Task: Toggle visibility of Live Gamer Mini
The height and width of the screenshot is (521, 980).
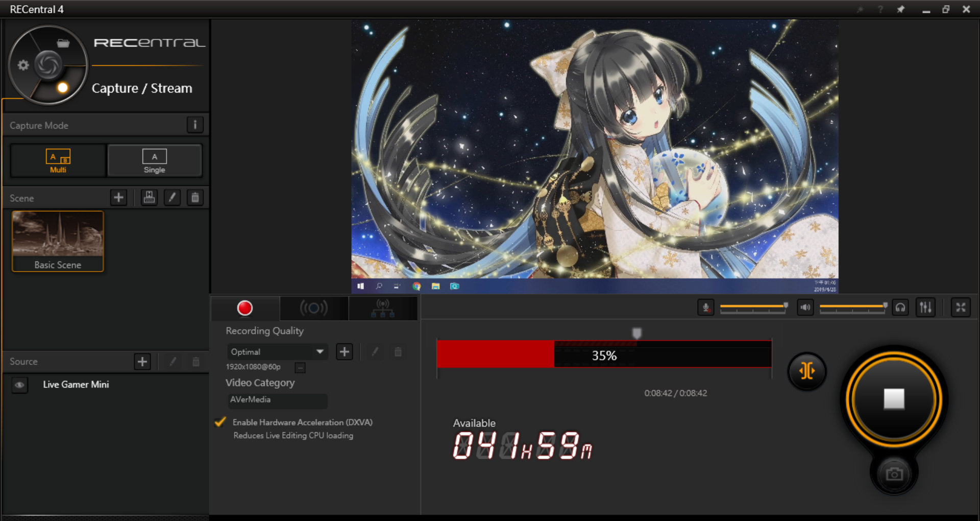Action: point(19,385)
